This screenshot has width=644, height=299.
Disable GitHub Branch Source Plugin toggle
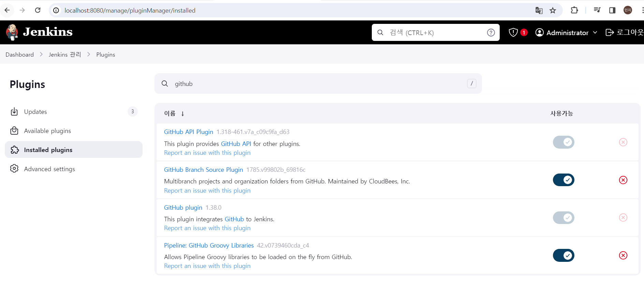(x=563, y=180)
